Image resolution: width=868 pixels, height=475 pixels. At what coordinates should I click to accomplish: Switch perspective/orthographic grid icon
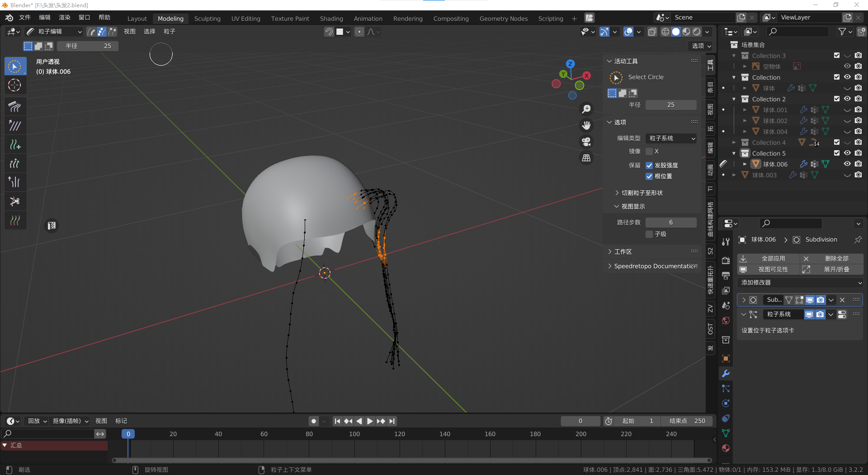click(586, 158)
